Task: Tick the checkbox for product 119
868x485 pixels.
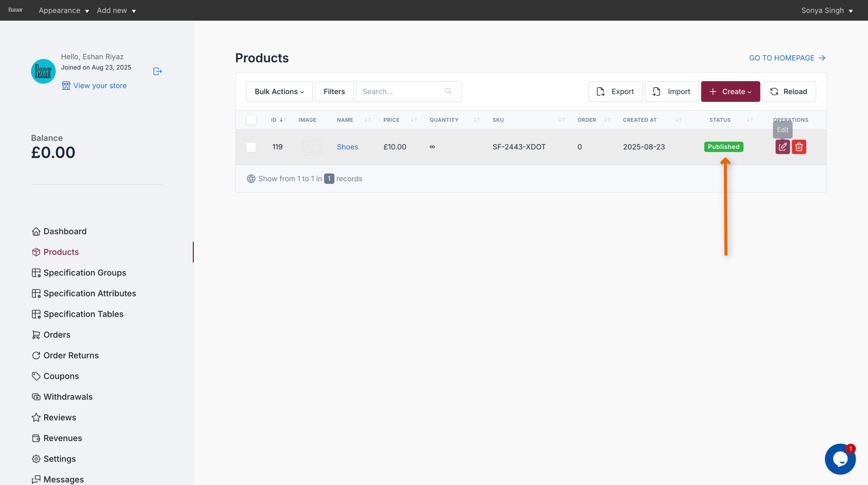Action: 251,147
